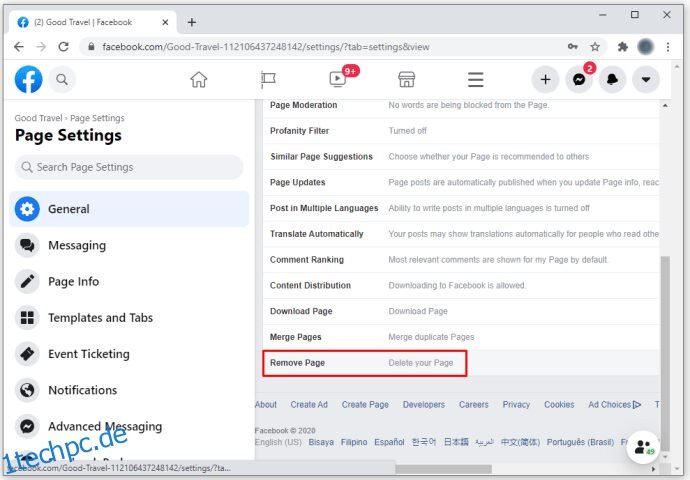Click the Cookies footer link

coord(559,404)
